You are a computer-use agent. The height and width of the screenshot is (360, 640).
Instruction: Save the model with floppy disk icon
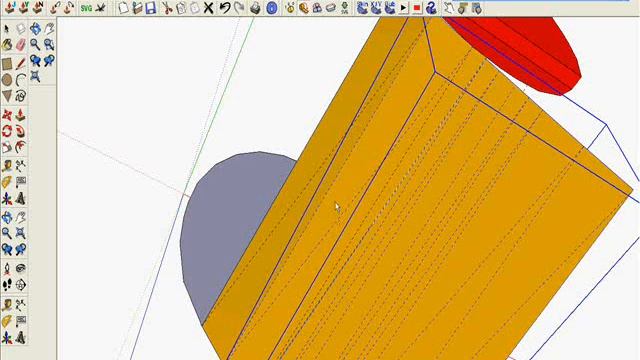[151, 8]
